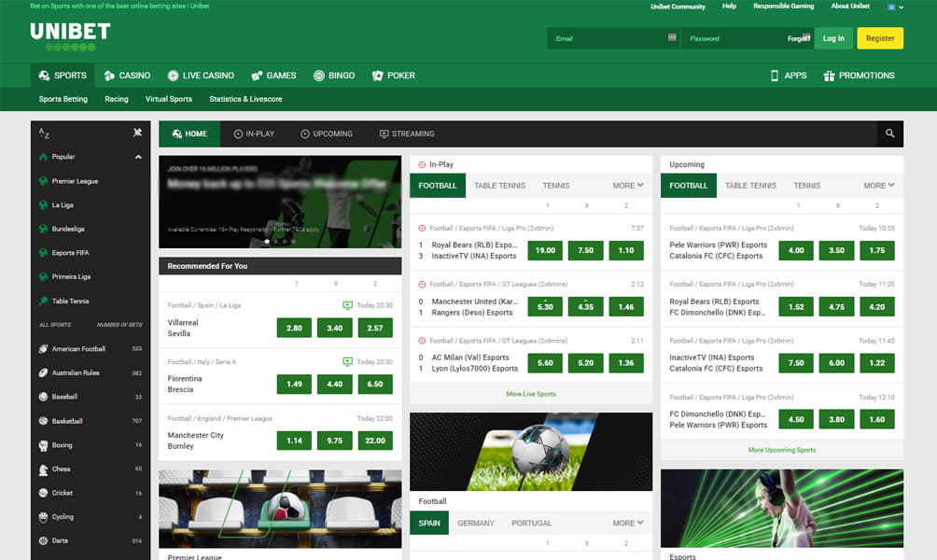Click the Australian Rules sport icon

pos(43,373)
